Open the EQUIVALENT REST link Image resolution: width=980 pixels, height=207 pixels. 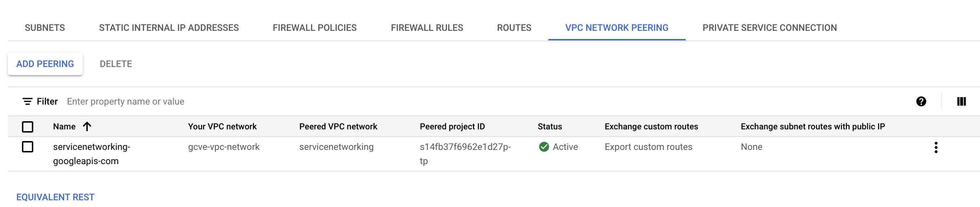click(55, 197)
